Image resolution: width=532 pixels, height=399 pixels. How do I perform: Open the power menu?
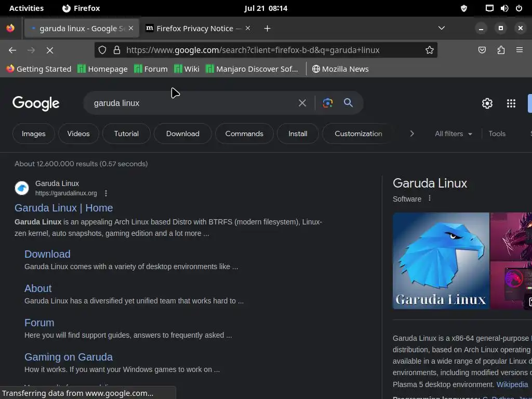519,8
